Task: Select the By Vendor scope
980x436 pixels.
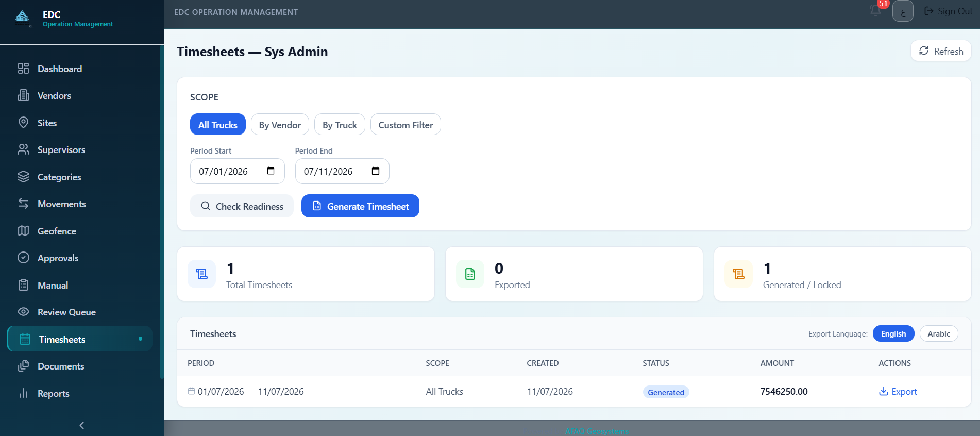Action: pyautogui.click(x=280, y=125)
